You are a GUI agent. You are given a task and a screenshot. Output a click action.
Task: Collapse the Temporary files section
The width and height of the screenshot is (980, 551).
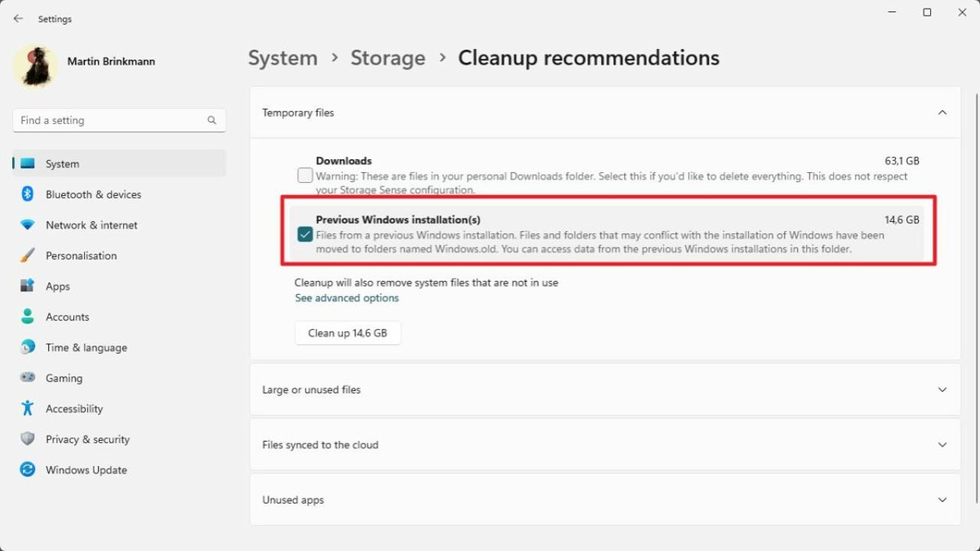click(942, 112)
